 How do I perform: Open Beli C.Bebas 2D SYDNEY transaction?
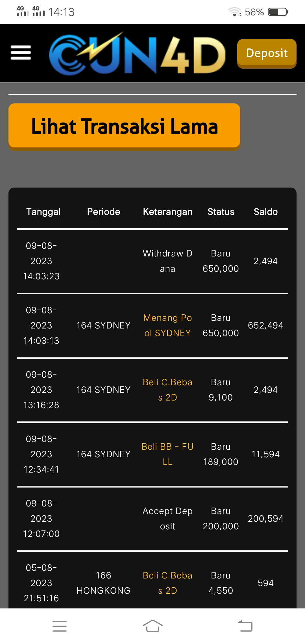[167, 390]
